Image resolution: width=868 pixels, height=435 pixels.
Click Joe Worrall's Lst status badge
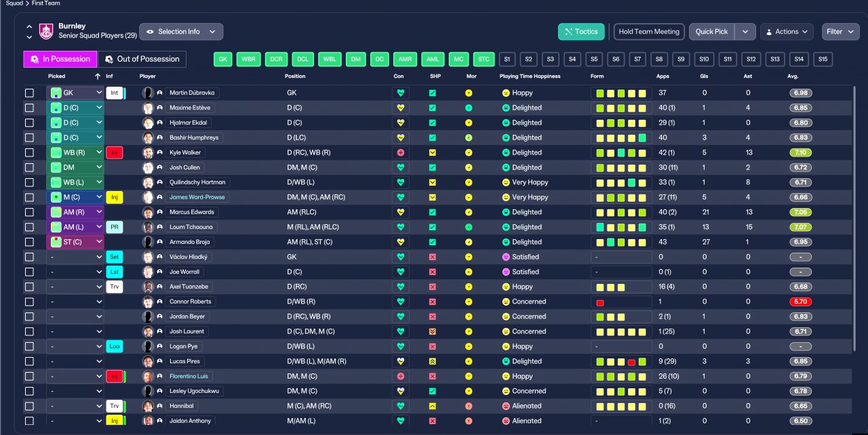coord(115,272)
